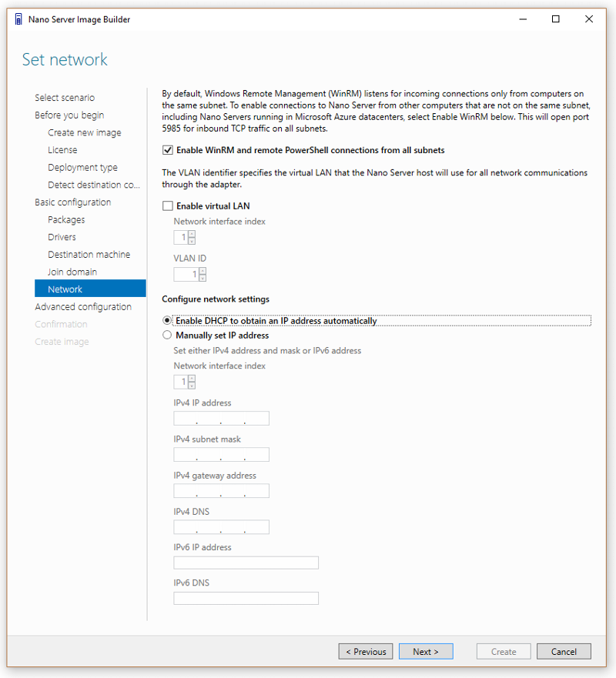Click the VLAN ID spinner control
The height and width of the screenshot is (678, 616).
point(190,274)
